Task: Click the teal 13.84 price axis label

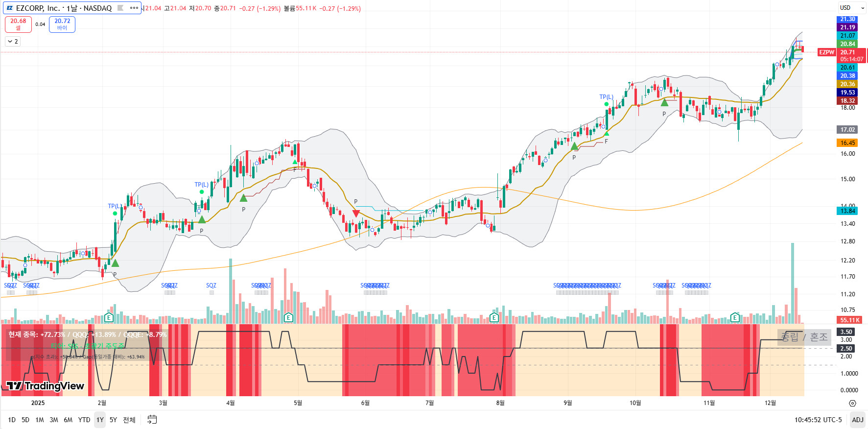Action: click(847, 211)
